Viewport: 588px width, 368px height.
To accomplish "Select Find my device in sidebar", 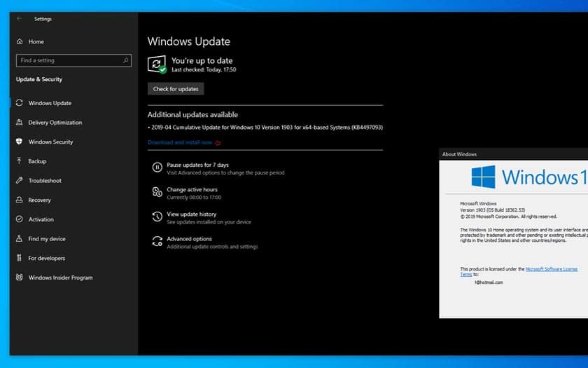I will [47, 239].
